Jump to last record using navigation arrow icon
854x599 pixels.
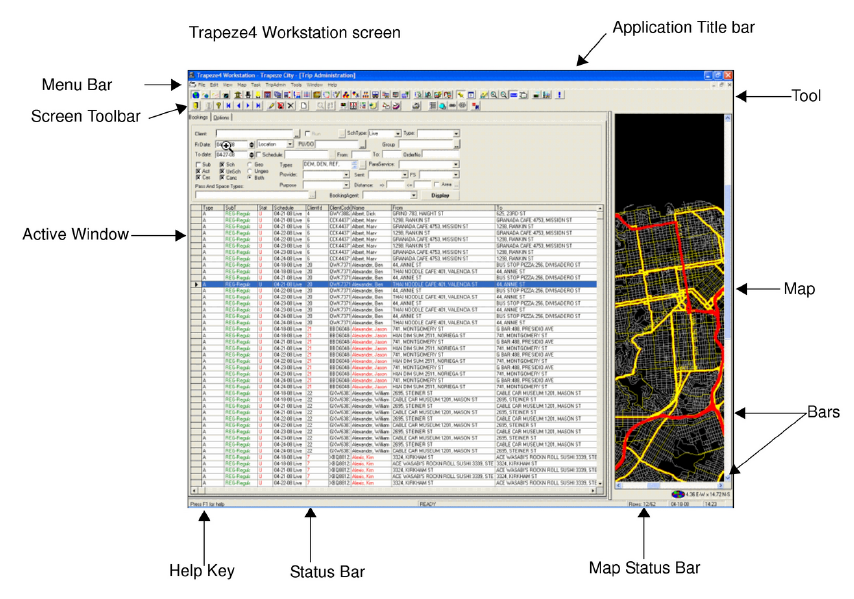coord(257,106)
